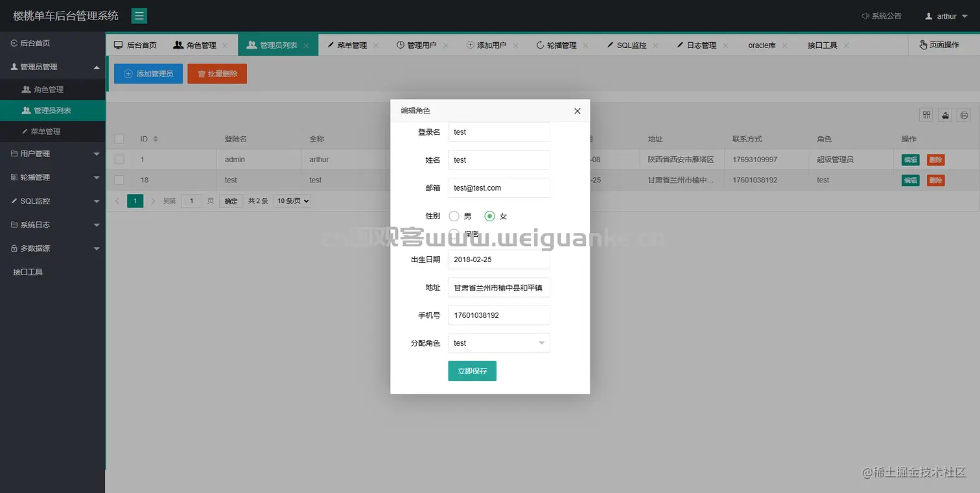Image resolution: width=980 pixels, height=493 pixels.
Task: Click the 邮箱 input field
Action: (x=499, y=187)
